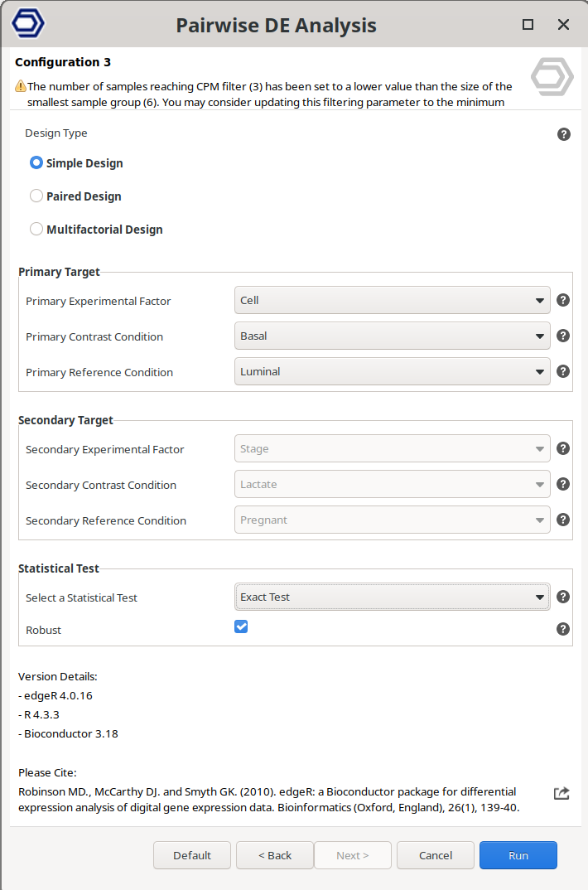Reset settings with the Default button
588x890 pixels.
pos(192,855)
